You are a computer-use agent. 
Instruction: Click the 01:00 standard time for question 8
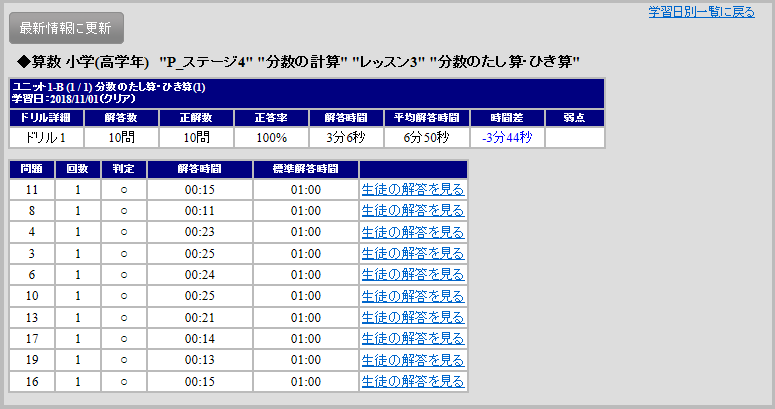305,211
